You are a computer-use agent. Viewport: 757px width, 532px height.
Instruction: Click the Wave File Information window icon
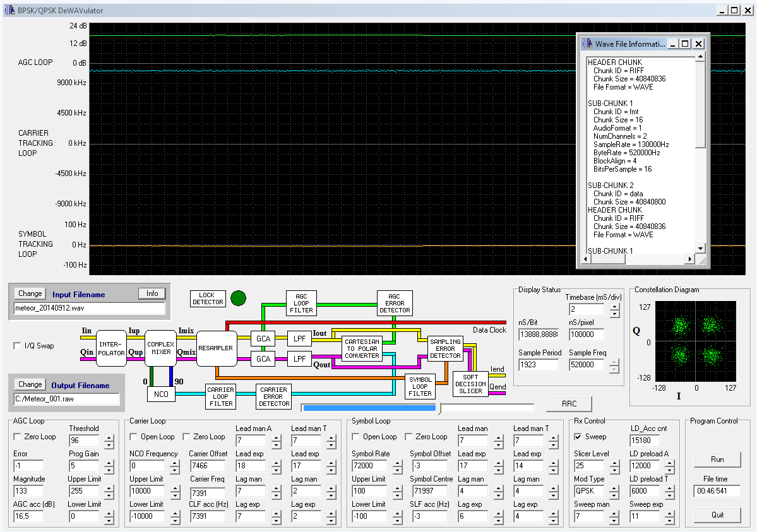tap(588, 44)
